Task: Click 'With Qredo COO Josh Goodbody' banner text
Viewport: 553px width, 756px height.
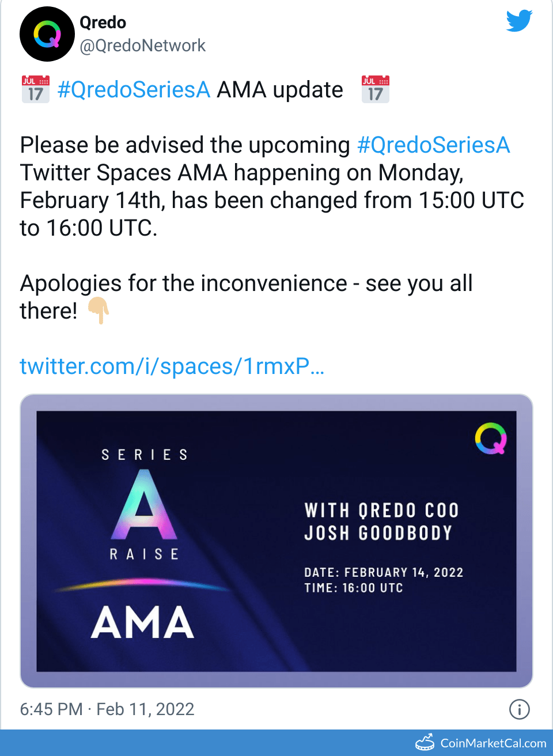Action: pyautogui.click(x=381, y=521)
